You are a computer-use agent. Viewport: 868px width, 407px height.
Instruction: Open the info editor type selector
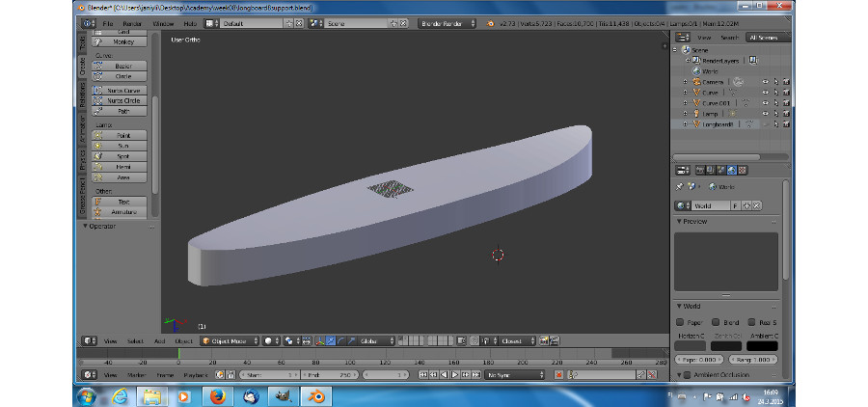(89, 23)
